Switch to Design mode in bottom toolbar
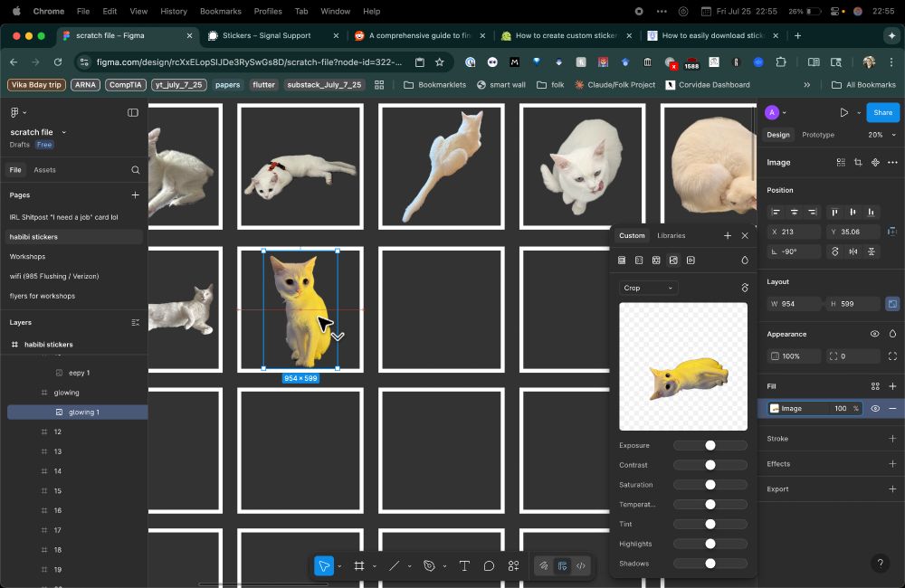Image resolution: width=905 pixels, height=588 pixels. (x=562, y=566)
